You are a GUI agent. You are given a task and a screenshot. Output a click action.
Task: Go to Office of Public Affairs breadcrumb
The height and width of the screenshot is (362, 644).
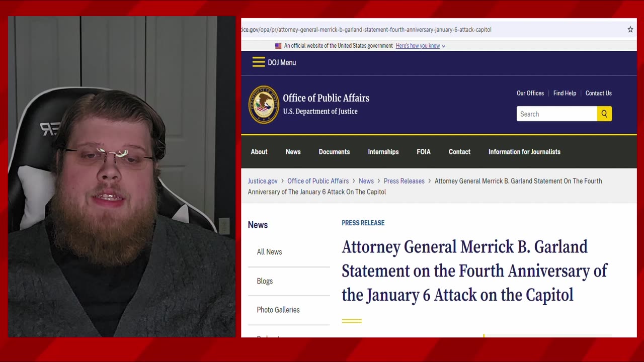[318, 181]
